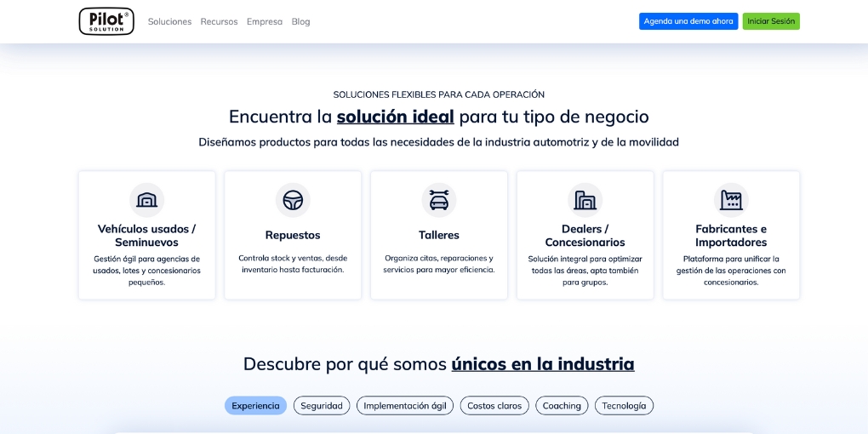Switch to the Coaching tab
Viewport: 868px width, 434px height.
(562, 406)
